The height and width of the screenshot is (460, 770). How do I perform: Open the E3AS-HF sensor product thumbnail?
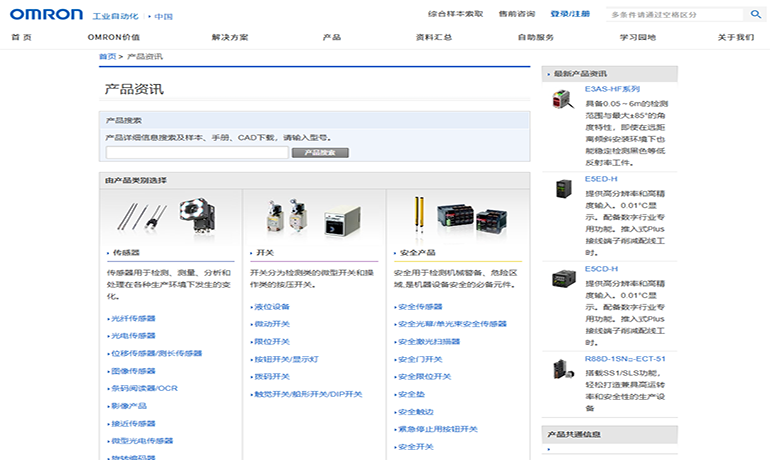(562, 99)
